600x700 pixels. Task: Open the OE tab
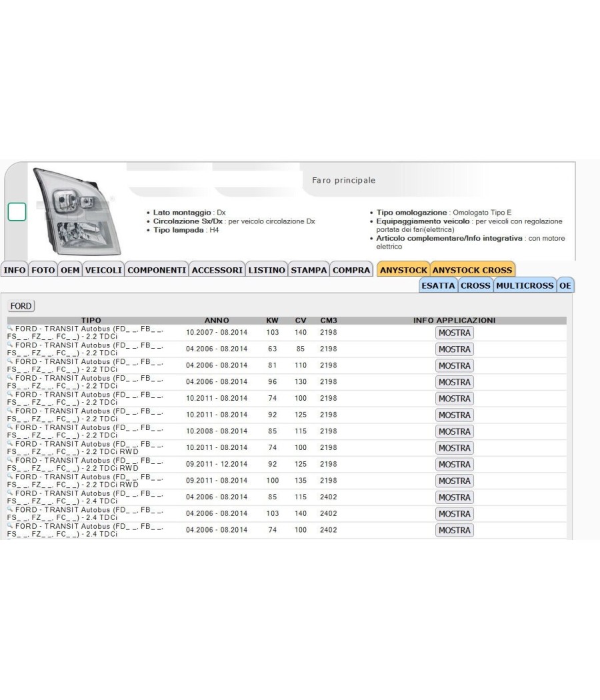tap(565, 285)
